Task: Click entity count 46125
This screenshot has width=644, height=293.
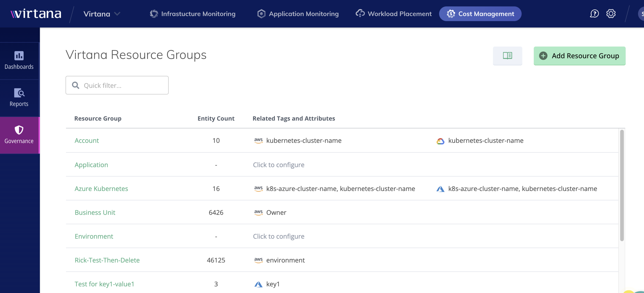Action: [216, 260]
